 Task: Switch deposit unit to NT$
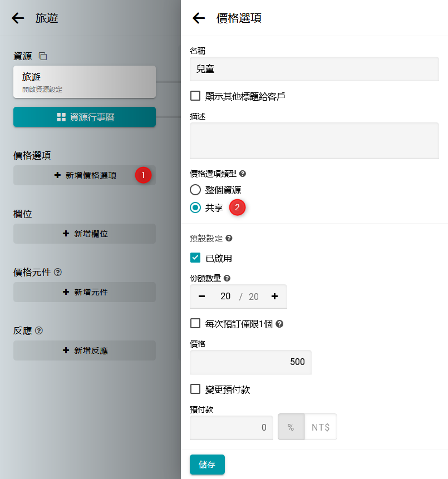(321, 428)
